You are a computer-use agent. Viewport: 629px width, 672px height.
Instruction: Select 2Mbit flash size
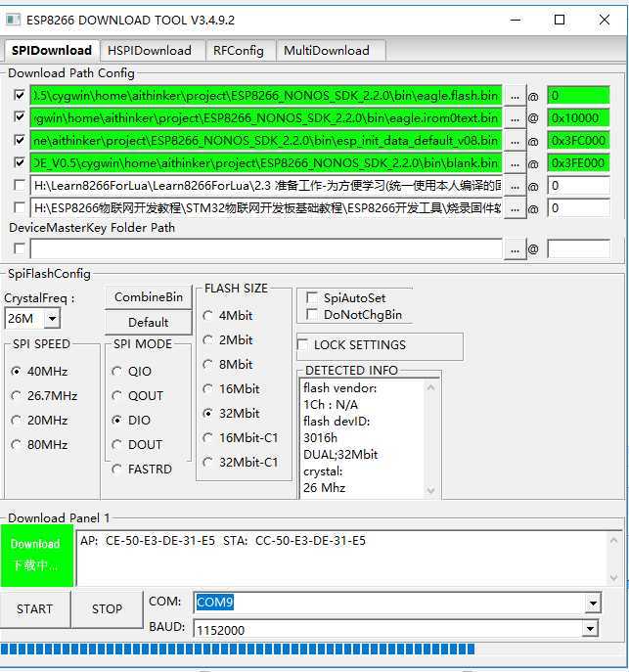coord(228,339)
